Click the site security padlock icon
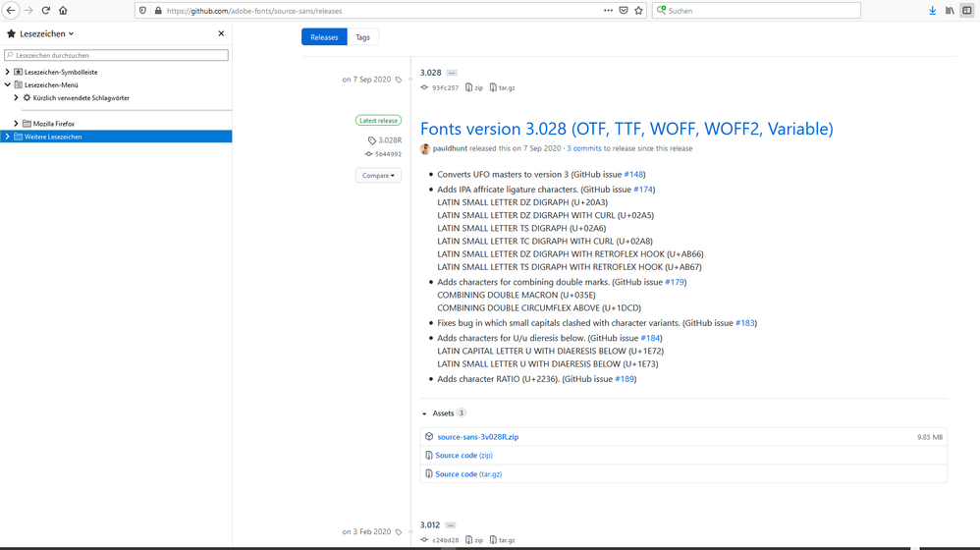980x550 pixels. [158, 11]
